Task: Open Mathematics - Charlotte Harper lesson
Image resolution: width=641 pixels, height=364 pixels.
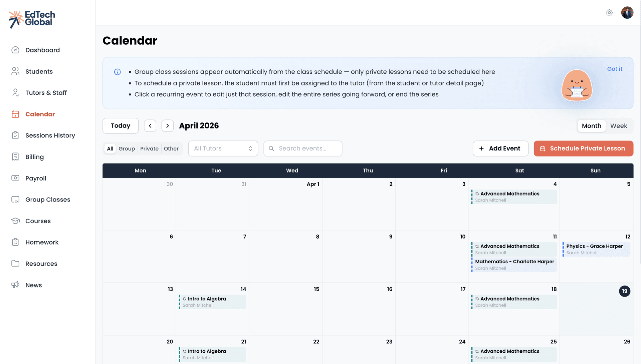Action: [x=514, y=265]
